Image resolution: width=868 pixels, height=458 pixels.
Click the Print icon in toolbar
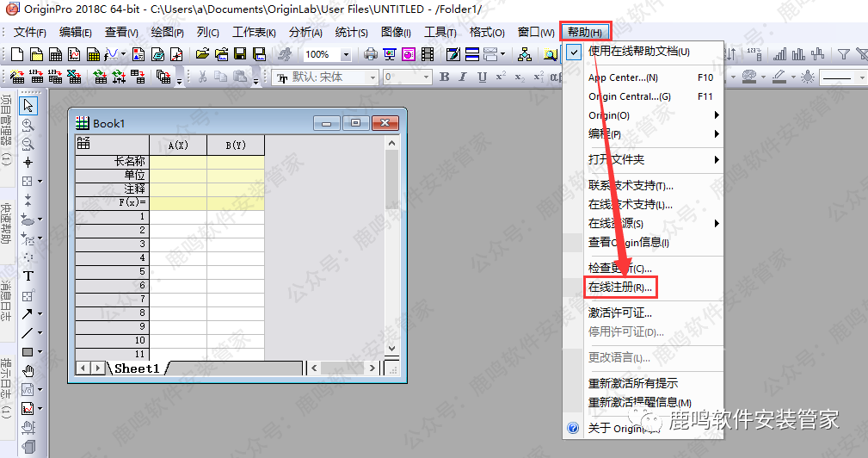pyautogui.click(x=371, y=54)
